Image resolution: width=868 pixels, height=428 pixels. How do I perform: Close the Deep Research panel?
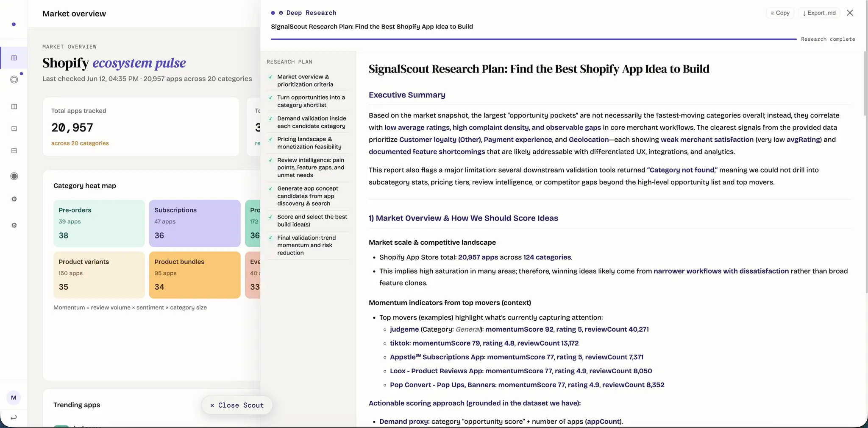coord(850,13)
